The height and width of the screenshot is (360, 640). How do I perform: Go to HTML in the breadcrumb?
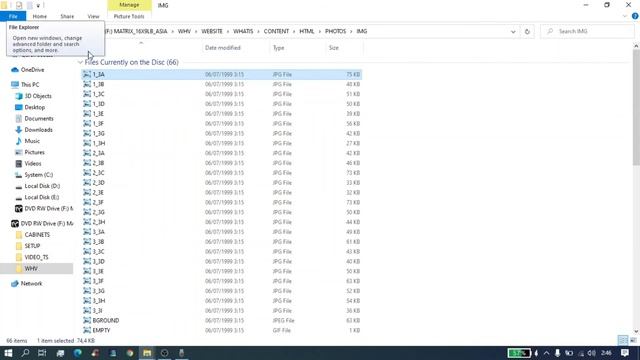coord(307,31)
